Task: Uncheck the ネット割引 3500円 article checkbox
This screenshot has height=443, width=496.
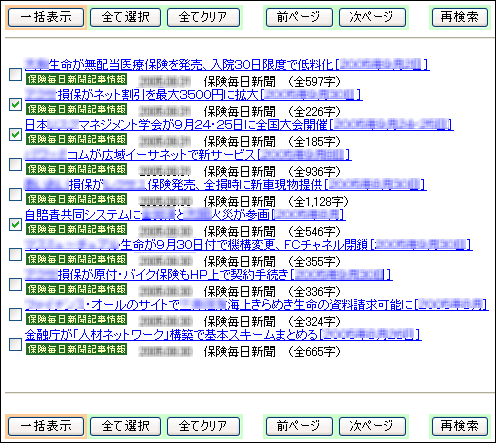Action: point(15,104)
